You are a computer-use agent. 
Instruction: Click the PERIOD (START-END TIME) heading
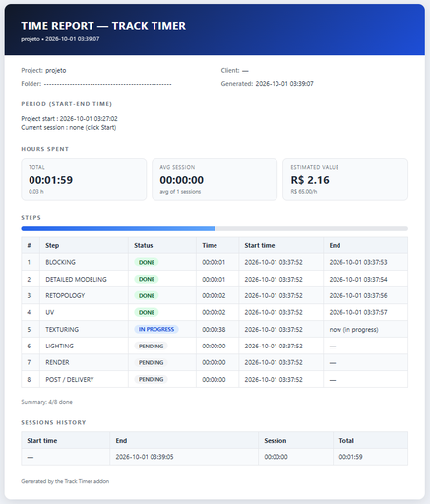(x=67, y=104)
